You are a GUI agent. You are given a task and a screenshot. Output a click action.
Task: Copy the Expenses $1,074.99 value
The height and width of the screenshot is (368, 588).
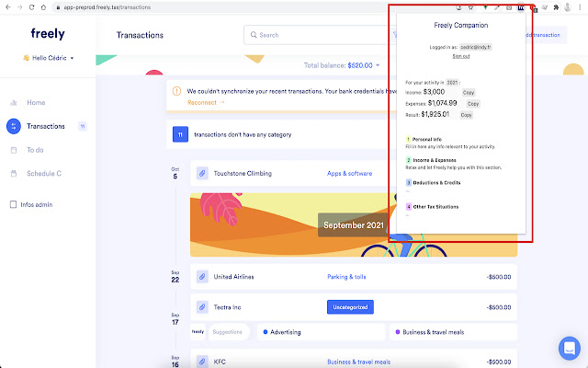[473, 104]
